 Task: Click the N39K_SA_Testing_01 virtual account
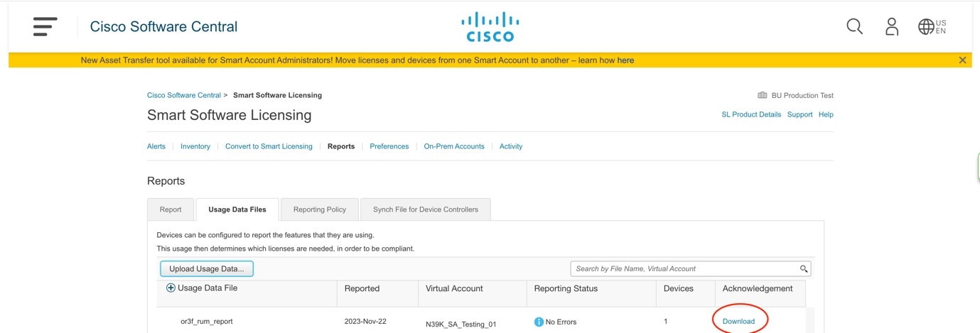pos(461,324)
